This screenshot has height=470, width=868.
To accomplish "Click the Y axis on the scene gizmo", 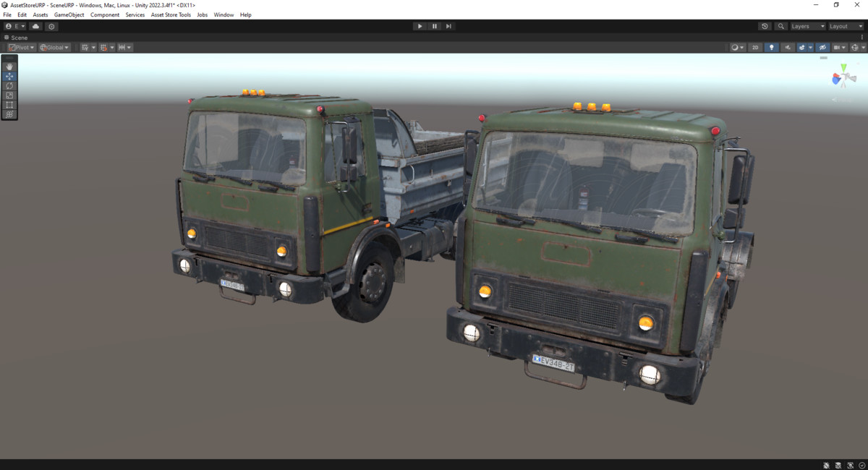I will [x=844, y=67].
